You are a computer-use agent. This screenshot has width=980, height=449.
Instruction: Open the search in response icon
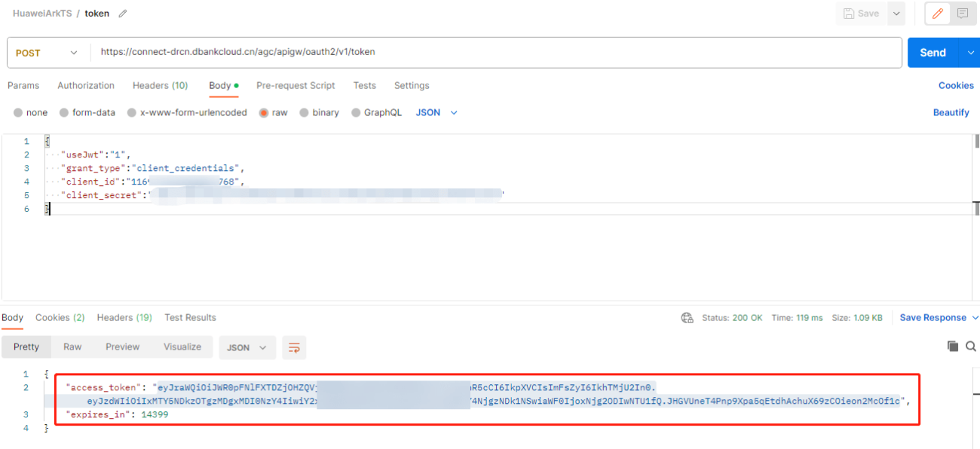[x=971, y=347]
